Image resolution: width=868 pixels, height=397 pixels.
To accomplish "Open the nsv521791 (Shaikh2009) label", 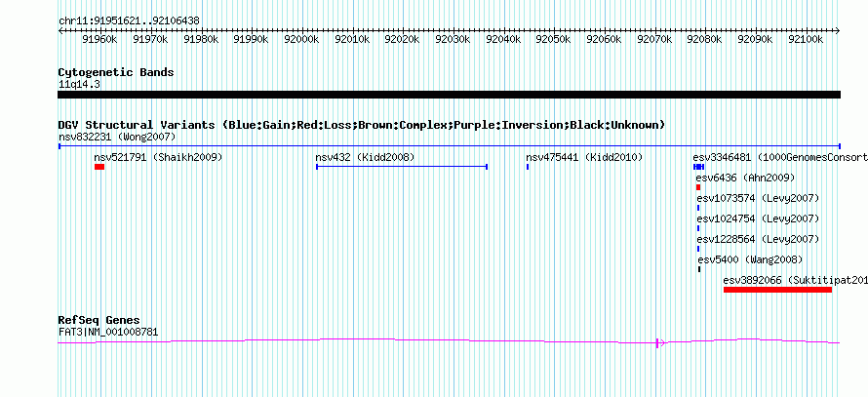I will pos(158,157).
